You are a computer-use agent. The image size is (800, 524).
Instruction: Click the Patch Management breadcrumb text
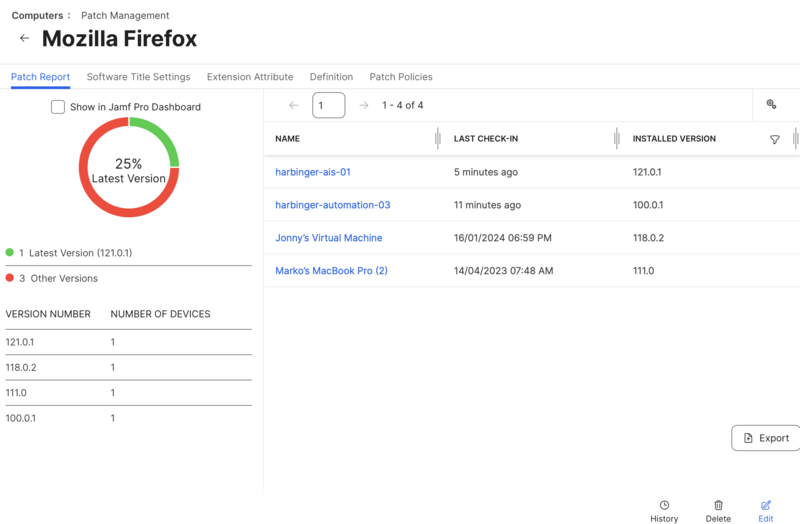125,15
